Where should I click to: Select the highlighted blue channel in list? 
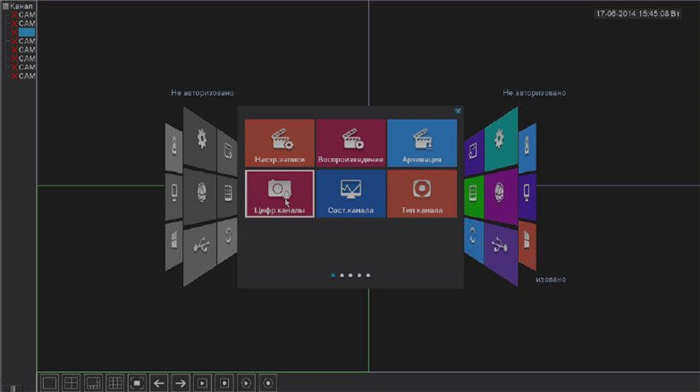(27, 32)
